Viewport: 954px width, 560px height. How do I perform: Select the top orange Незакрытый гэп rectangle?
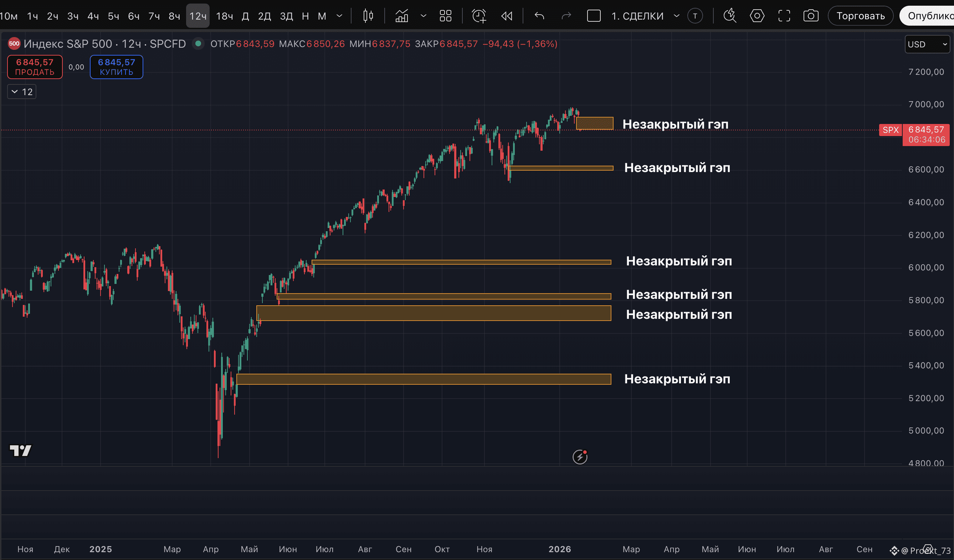(x=594, y=123)
